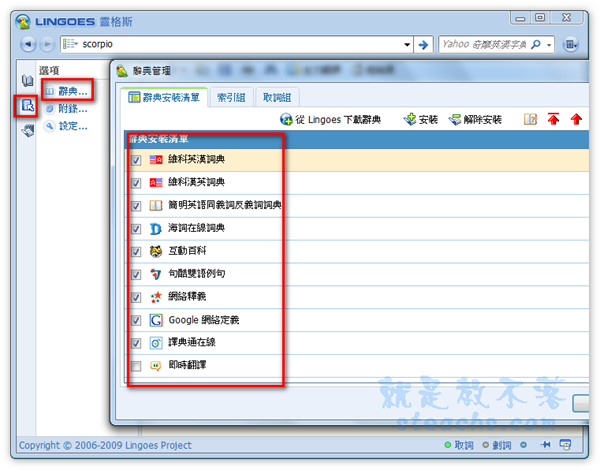
Task: Click the 辭典安裝清單 column header
Action: click(x=356, y=139)
